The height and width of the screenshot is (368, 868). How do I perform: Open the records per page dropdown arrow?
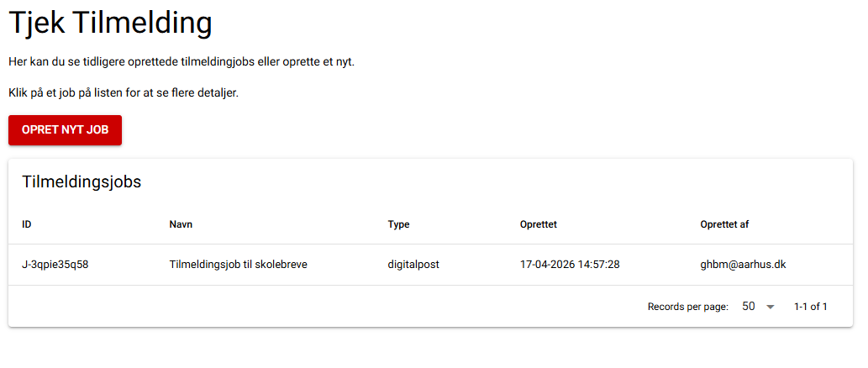click(770, 308)
